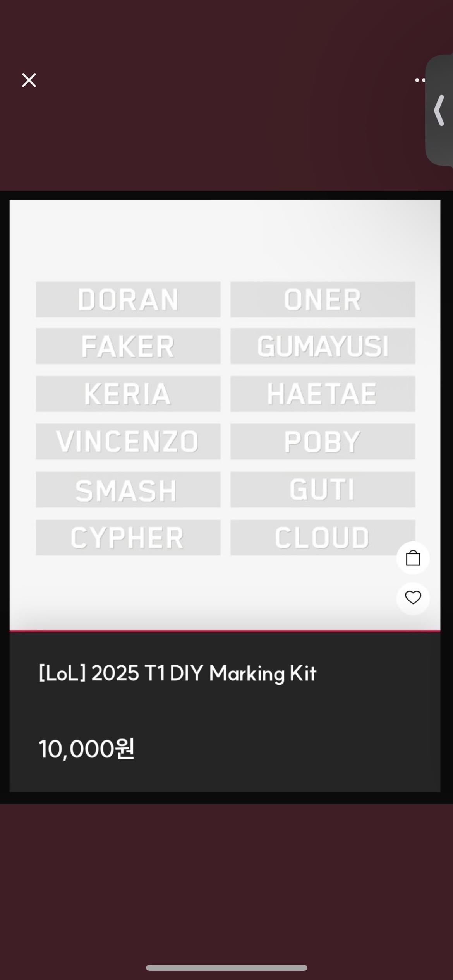Viewport: 453px width, 980px height.
Task: Tap the CYPHER name label
Action: pyautogui.click(x=128, y=538)
